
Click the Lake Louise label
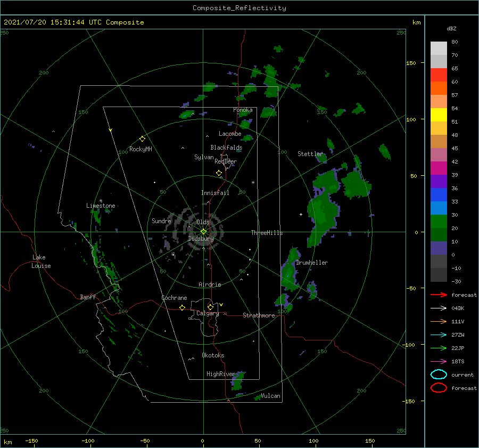(41, 262)
